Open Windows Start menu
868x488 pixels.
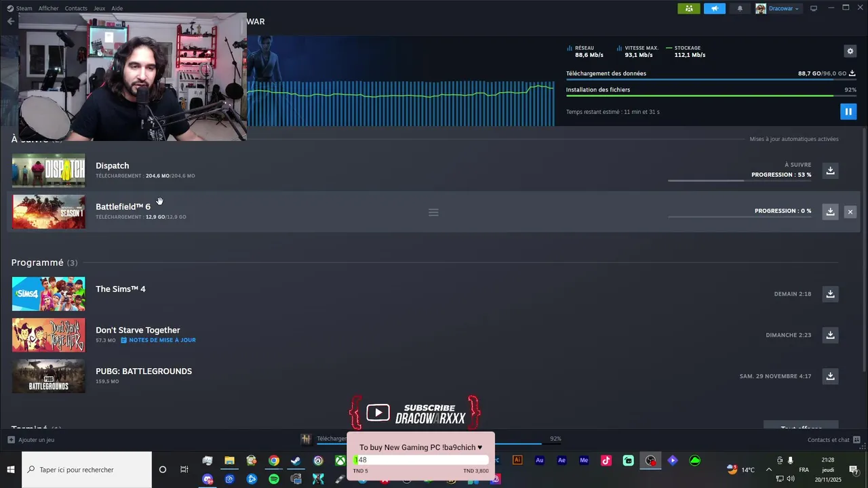point(11,469)
